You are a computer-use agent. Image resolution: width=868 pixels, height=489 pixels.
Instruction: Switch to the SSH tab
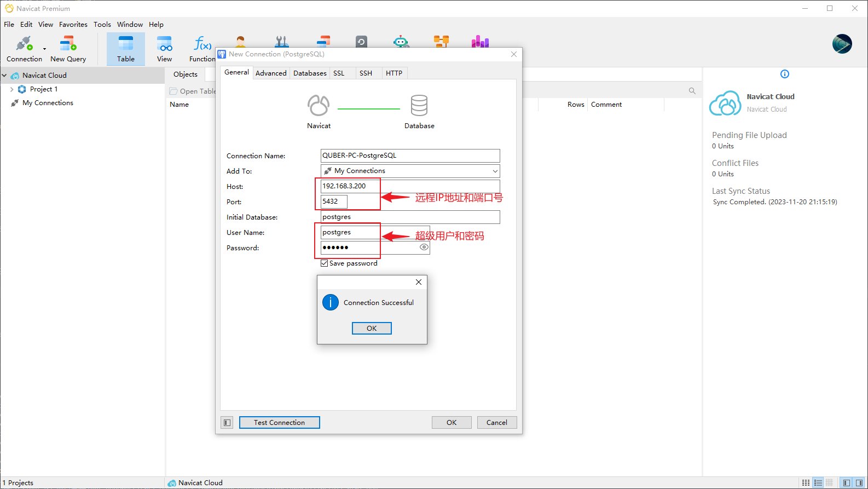click(366, 73)
